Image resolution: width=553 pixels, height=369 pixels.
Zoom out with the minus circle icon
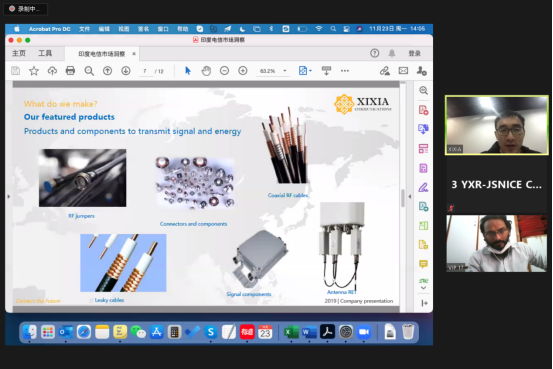coord(224,71)
